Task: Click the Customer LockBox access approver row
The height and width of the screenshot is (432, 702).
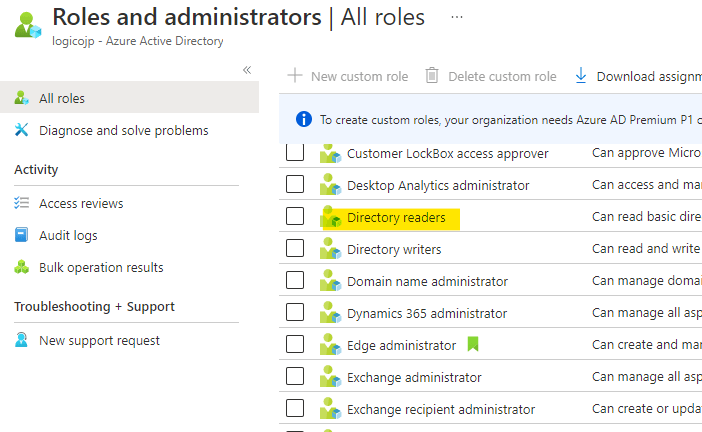Action: coord(447,153)
